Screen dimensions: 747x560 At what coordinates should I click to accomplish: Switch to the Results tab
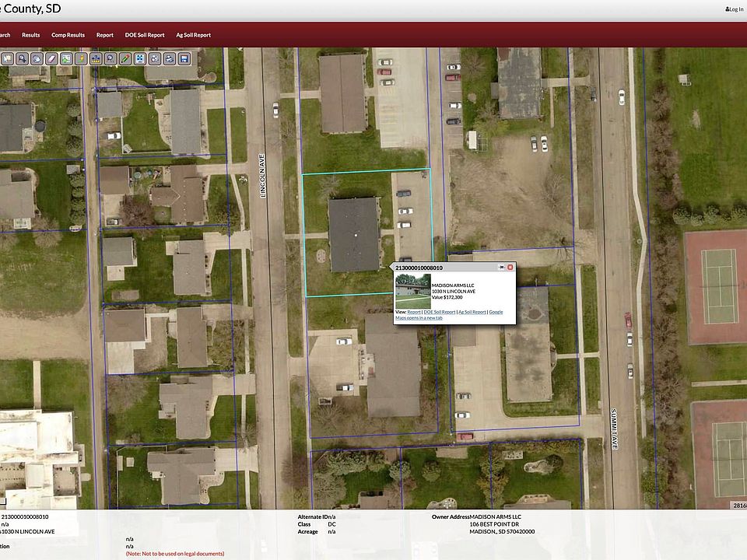point(31,35)
